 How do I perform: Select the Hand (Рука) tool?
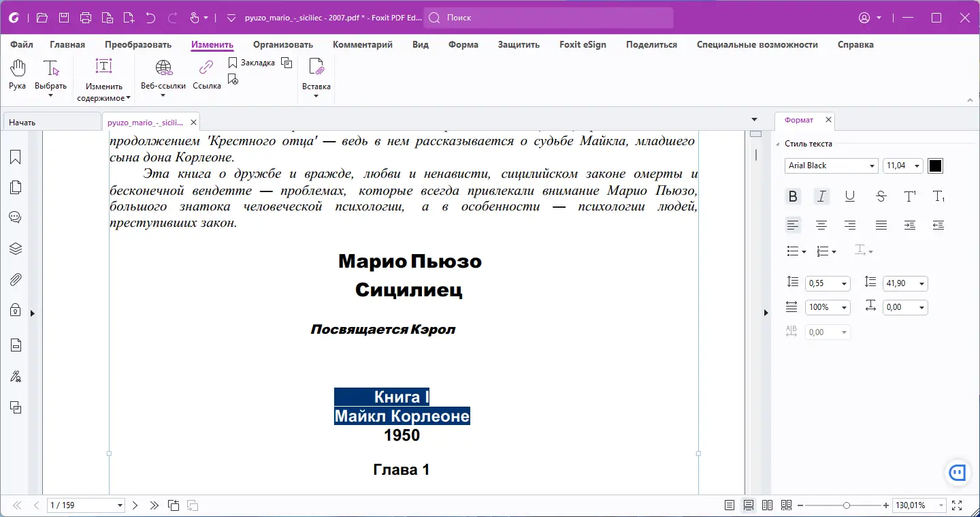coord(18,75)
